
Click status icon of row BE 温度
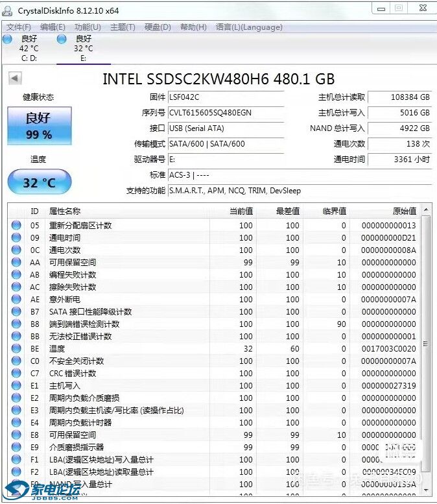(x=16, y=348)
